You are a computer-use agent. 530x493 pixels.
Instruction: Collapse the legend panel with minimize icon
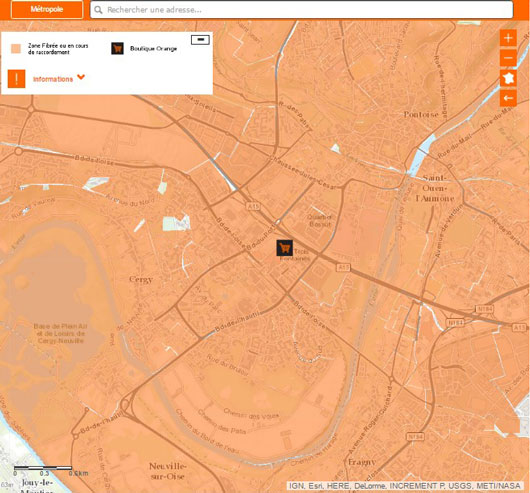pos(200,40)
